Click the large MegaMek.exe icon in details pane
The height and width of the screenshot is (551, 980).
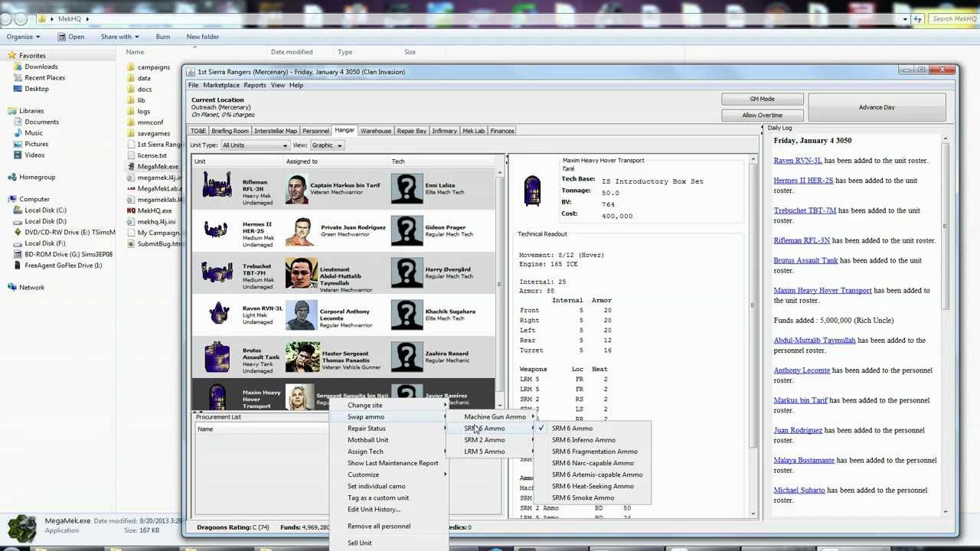(x=21, y=527)
